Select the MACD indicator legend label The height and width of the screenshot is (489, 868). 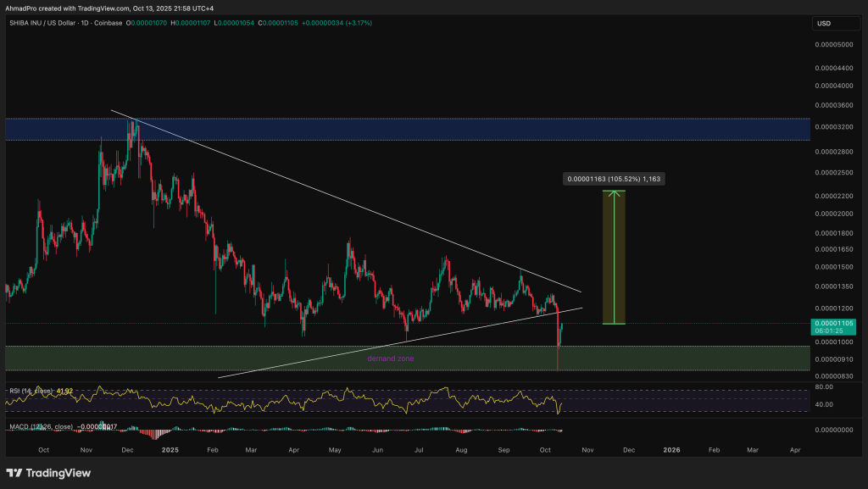click(x=38, y=426)
